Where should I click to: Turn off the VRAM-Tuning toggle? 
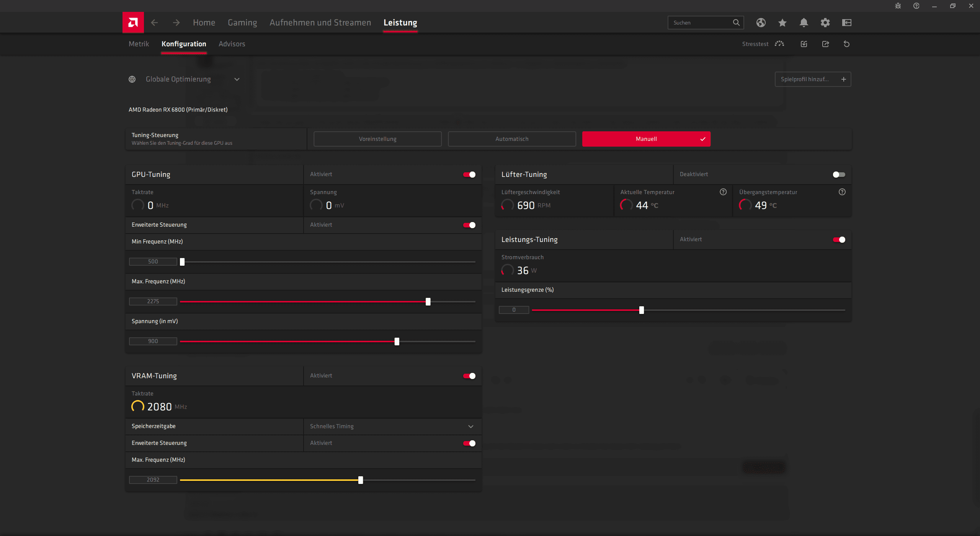(469, 376)
